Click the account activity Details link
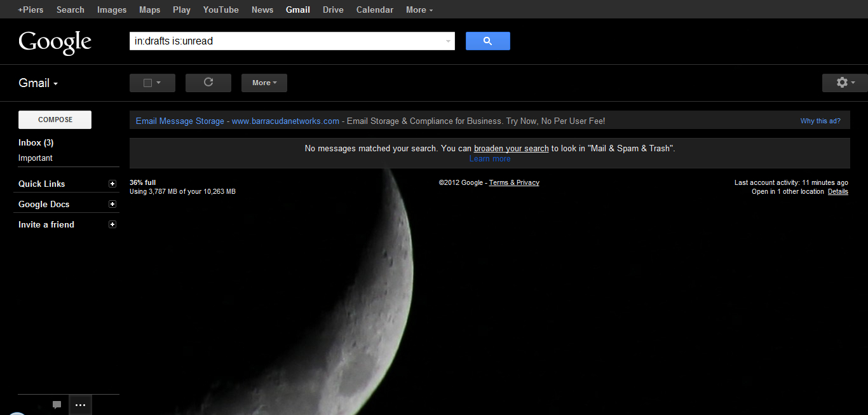The image size is (868, 415). tap(837, 191)
